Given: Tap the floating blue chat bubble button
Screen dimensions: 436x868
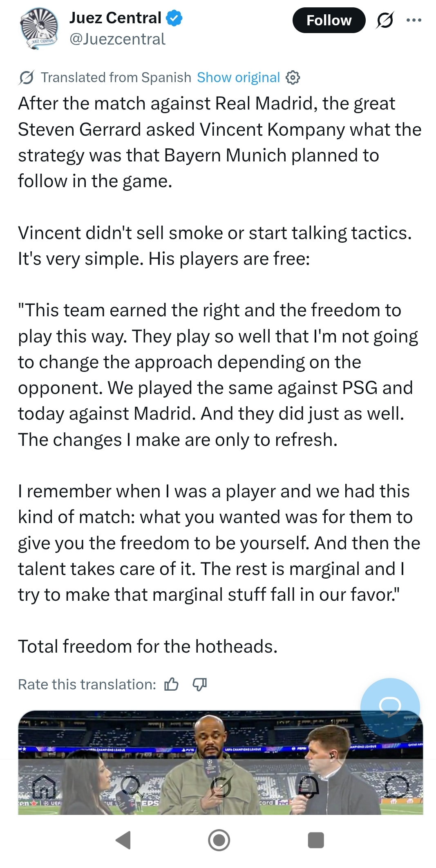Looking at the screenshot, I should [390, 707].
